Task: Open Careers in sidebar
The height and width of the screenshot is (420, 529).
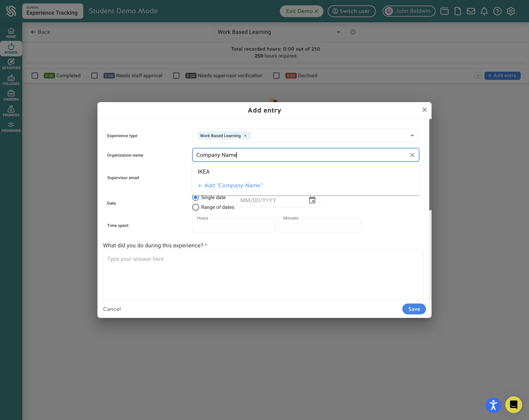Action: point(11,96)
